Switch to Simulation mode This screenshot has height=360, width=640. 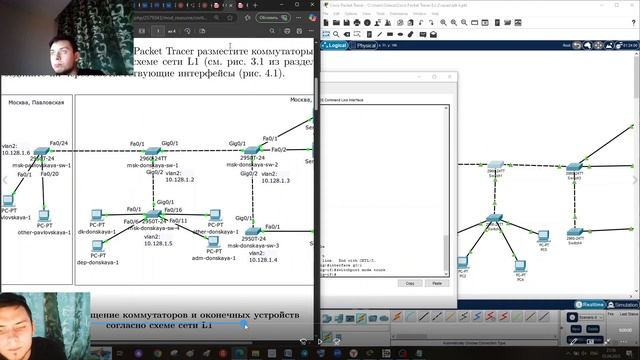[623, 305]
